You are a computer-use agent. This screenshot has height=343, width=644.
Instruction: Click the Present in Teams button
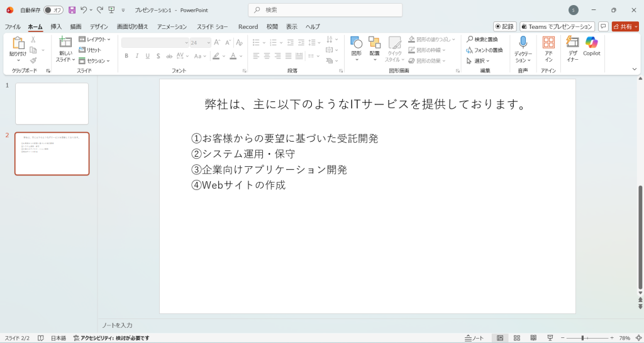pyautogui.click(x=557, y=27)
